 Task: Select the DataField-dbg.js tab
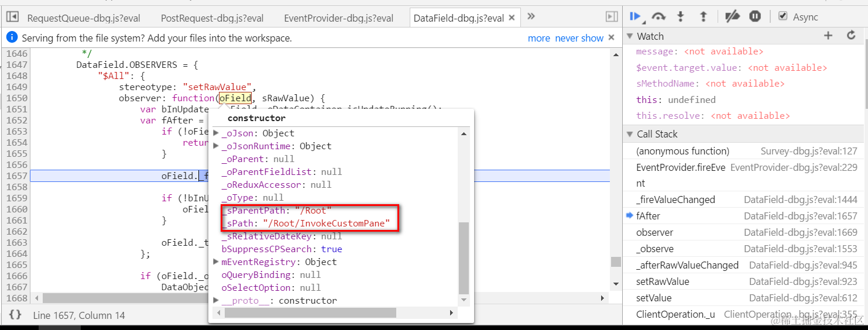tap(458, 18)
